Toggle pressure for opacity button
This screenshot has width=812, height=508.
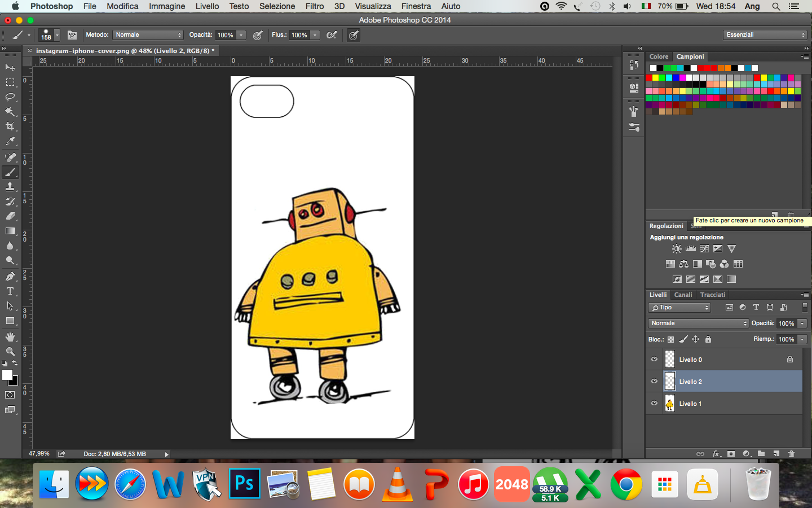pos(258,35)
